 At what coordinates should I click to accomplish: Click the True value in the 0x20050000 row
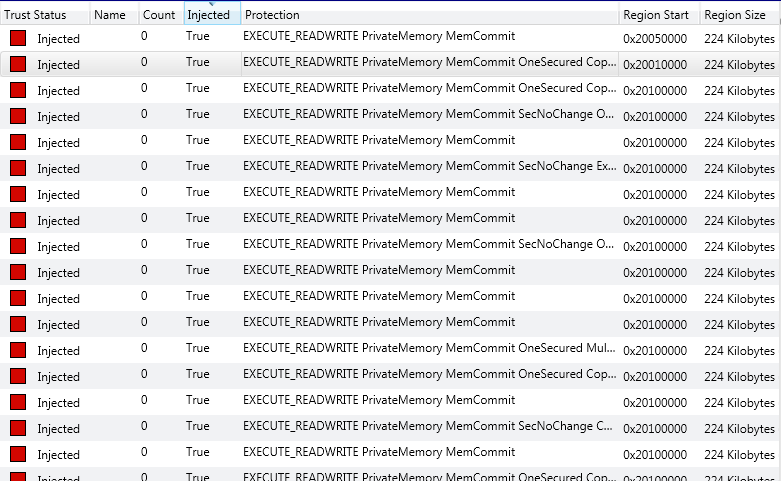[x=198, y=36]
